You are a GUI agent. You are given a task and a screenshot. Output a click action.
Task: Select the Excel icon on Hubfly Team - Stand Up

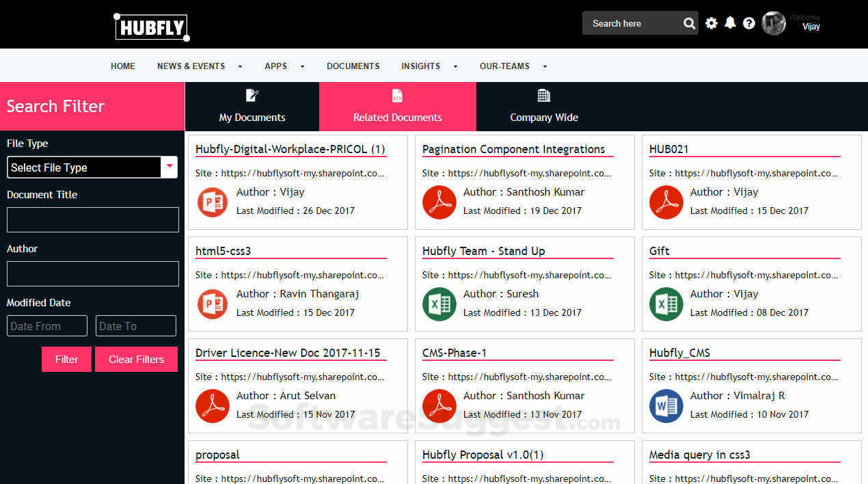(439, 304)
